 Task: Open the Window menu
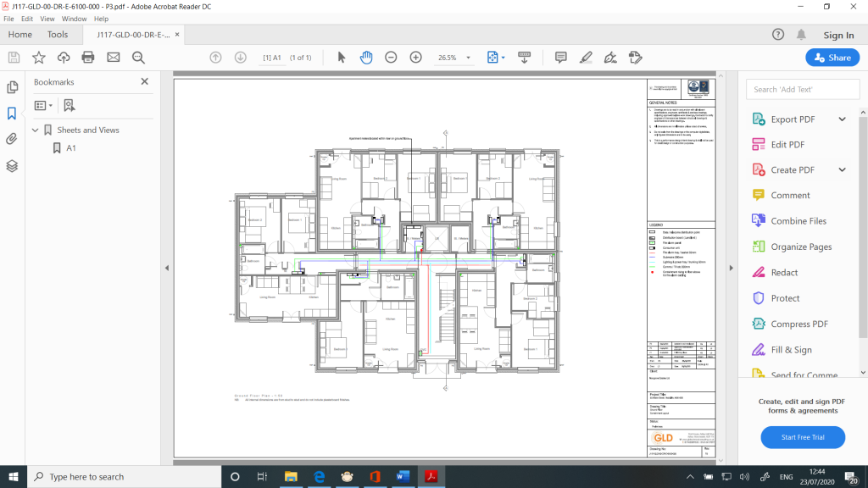(74, 19)
